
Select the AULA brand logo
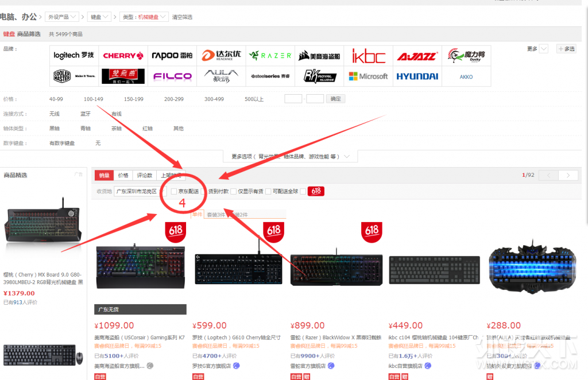221,76
